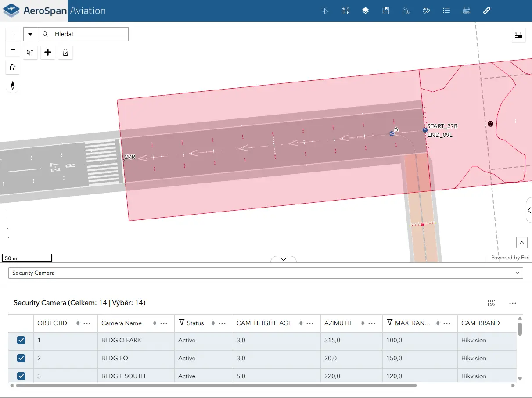
Task: Open the Powered by Esri link
Action: (510, 258)
